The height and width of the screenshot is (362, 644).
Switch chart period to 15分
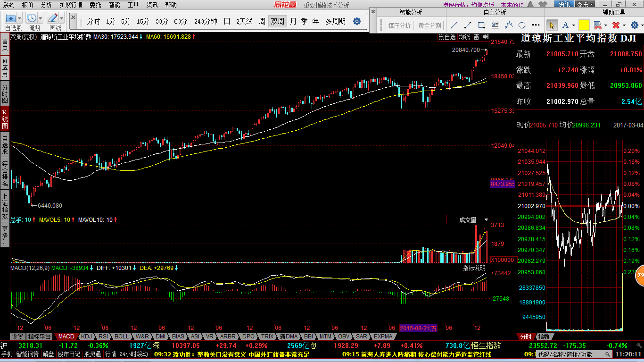click(143, 21)
